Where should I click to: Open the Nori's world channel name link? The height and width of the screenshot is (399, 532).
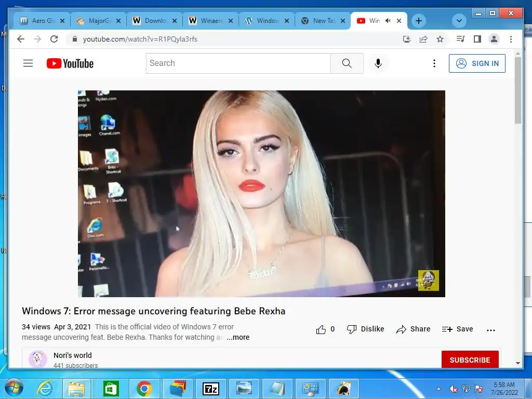pos(73,355)
